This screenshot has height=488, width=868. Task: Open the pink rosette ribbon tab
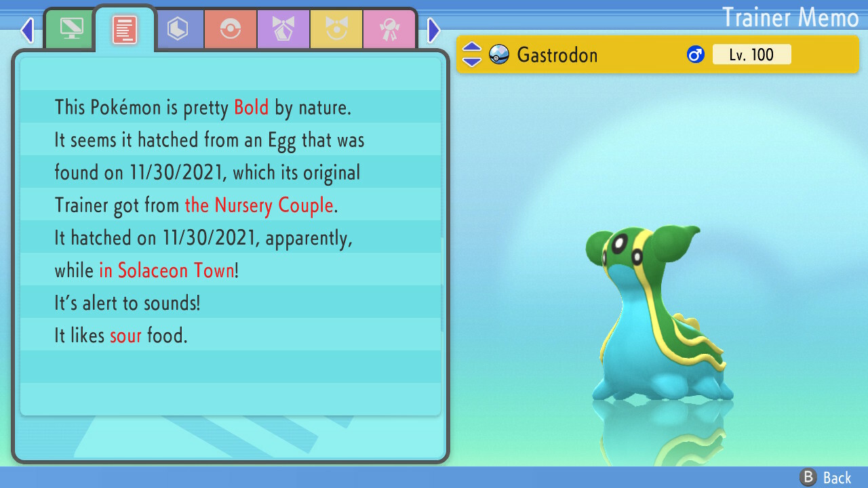[x=389, y=29]
